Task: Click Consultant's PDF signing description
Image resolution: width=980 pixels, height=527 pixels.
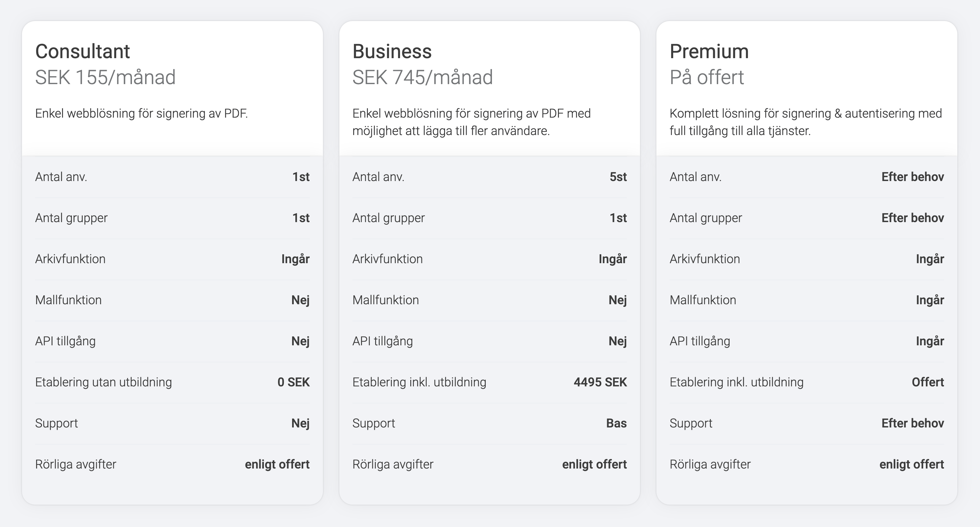Action: coord(141,113)
